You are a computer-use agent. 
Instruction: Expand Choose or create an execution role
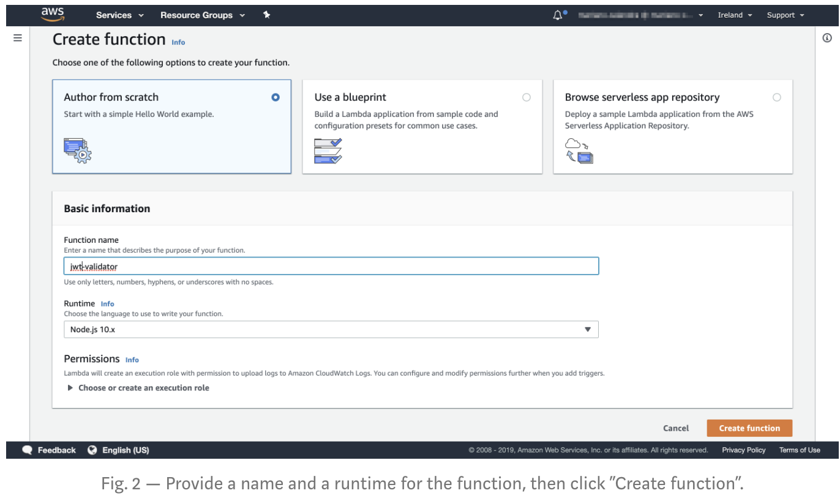(x=138, y=388)
